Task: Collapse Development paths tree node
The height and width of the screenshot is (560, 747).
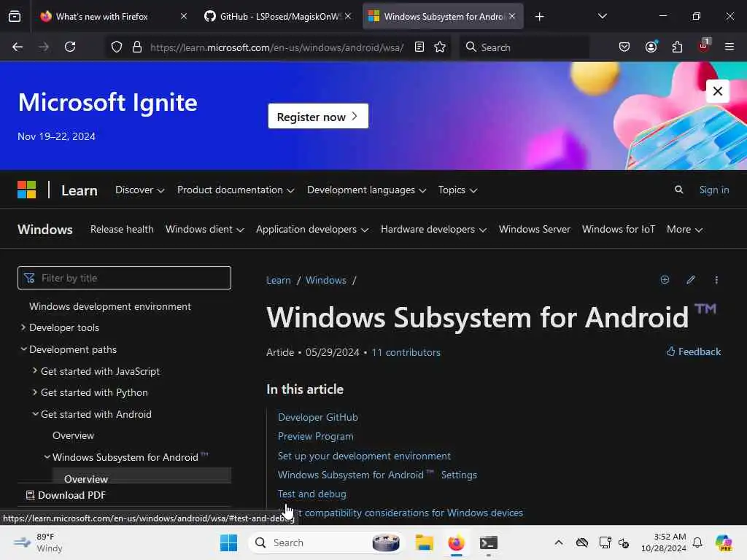Action: click(x=23, y=349)
